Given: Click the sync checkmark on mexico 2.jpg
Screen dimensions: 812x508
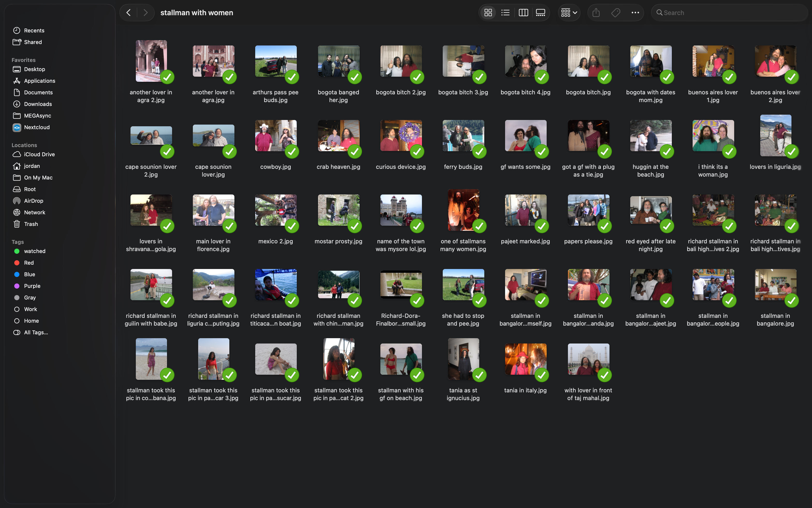Looking at the screenshot, I should pos(292,226).
